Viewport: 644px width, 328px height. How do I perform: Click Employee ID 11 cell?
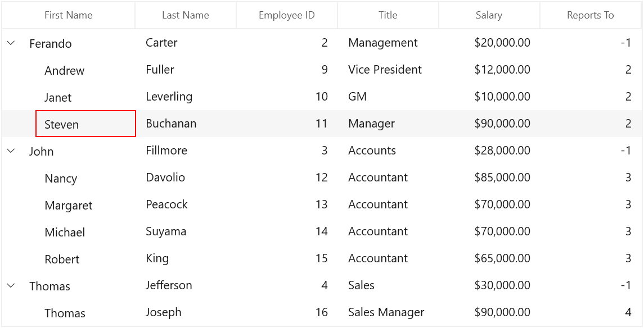point(287,124)
